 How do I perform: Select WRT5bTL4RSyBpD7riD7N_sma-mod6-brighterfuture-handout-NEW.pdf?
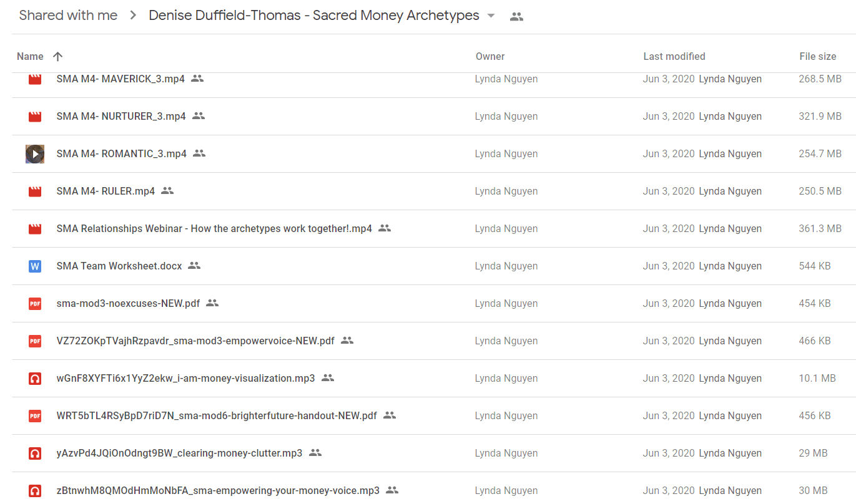[217, 416]
